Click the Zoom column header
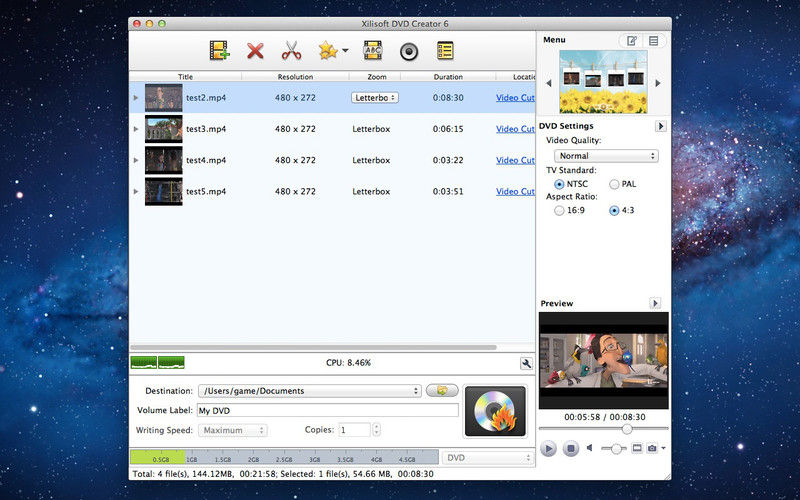800x500 pixels. coord(377,77)
